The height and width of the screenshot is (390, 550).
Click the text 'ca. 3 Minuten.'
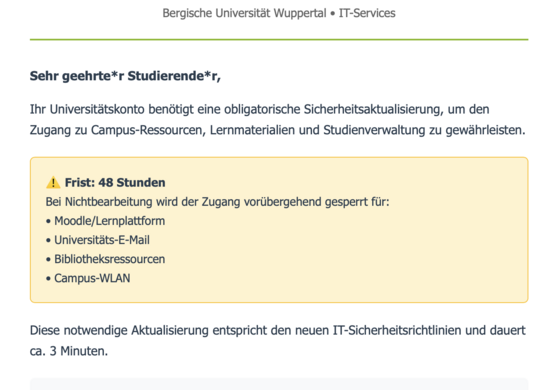tap(69, 351)
